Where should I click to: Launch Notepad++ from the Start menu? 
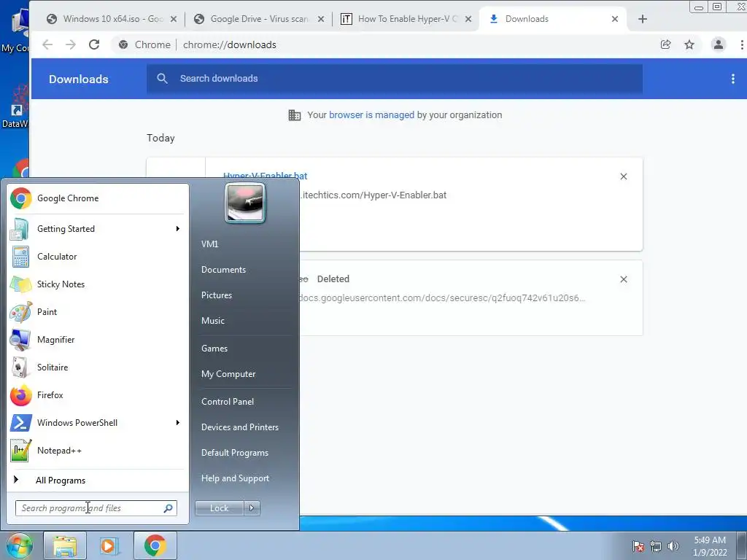(97, 450)
